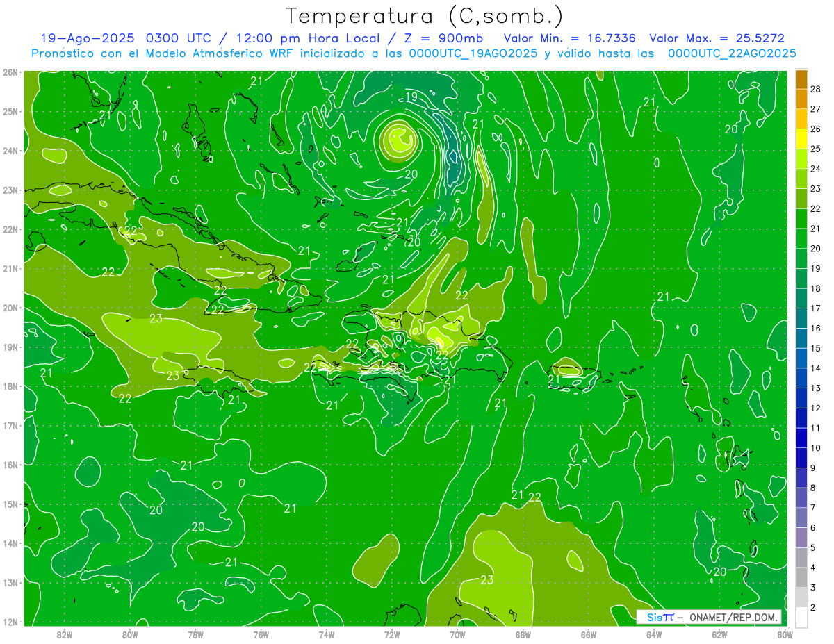Click the 74W longitude axis label

click(x=326, y=634)
